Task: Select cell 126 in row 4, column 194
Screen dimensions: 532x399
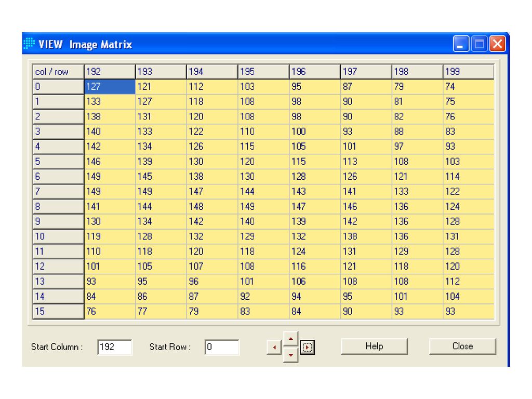Action: click(212, 146)
